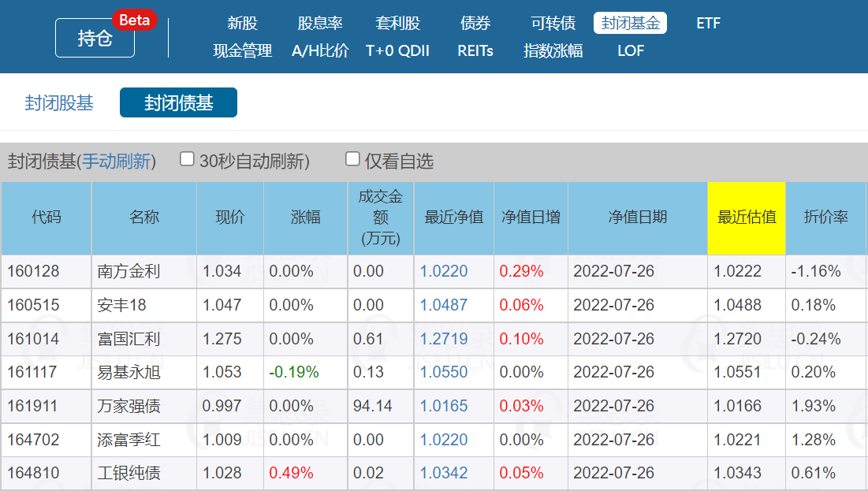Screen dimensions: 868x491
Task: Sort by 涨幅 column header
Action: 305,218
